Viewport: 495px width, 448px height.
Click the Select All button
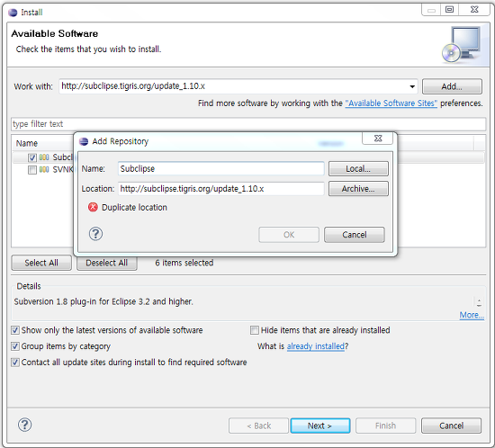tap(41, 263)
